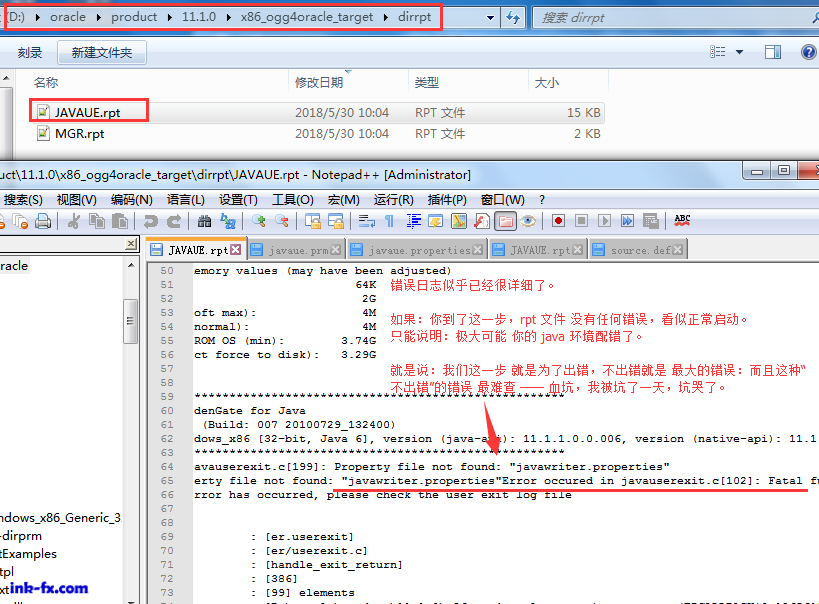Open the view options dropdown arrow

click(740, 52)
